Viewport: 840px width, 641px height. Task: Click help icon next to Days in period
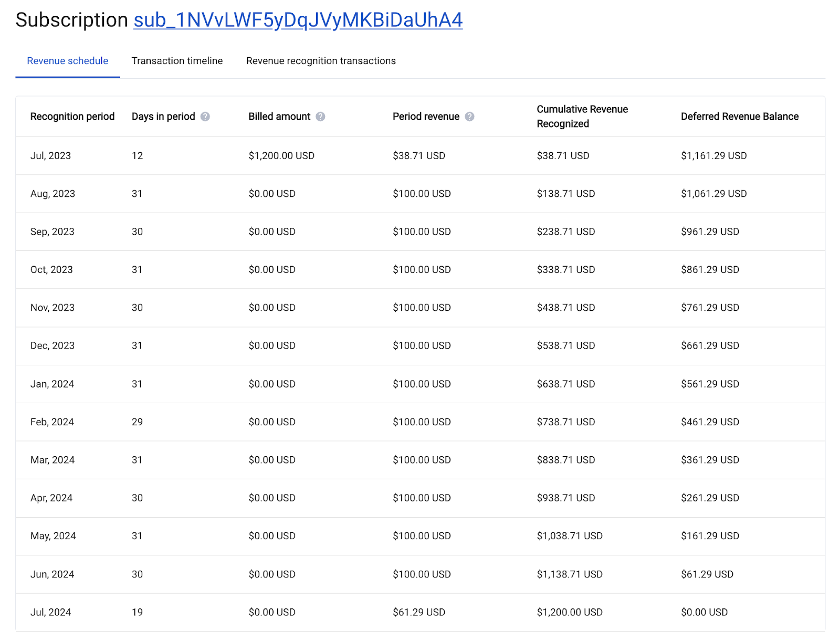coord(205,117)
